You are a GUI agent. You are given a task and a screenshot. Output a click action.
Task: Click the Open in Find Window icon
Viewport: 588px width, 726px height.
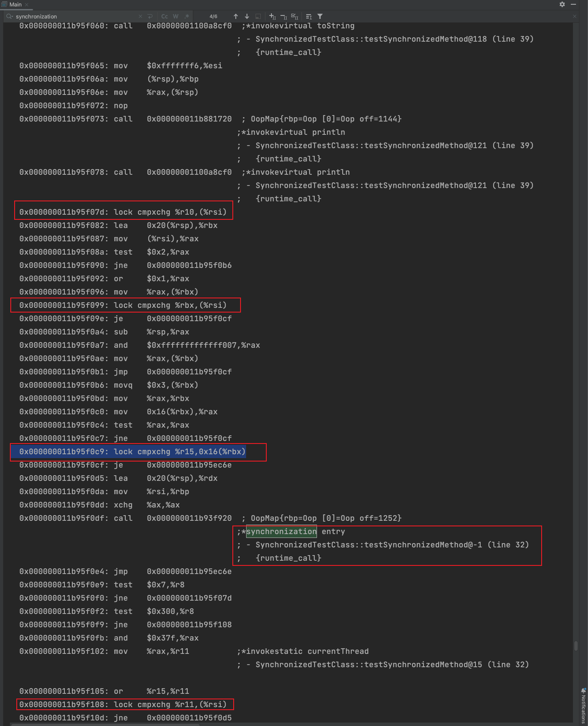(x=258, y=16)
